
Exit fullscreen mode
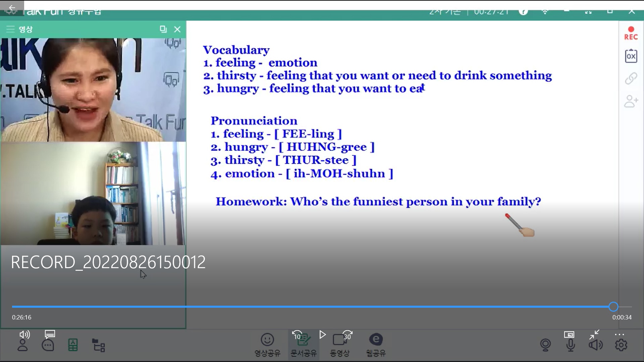594,335
